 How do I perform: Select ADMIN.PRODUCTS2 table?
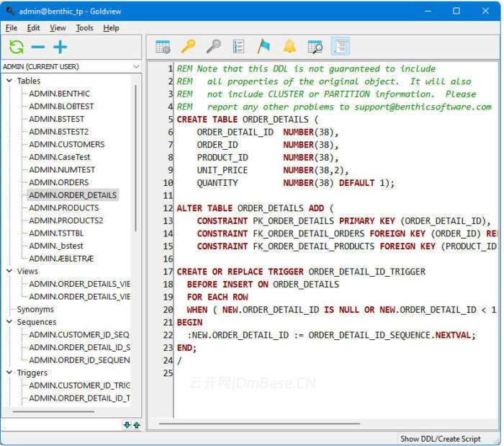point(66,220)
